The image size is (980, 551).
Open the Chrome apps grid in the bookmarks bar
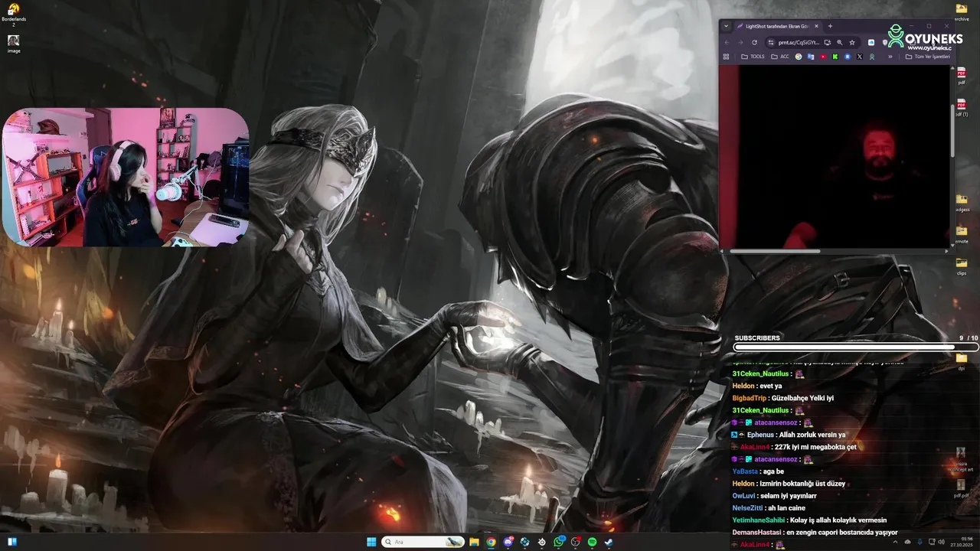[x=726, y=57]
